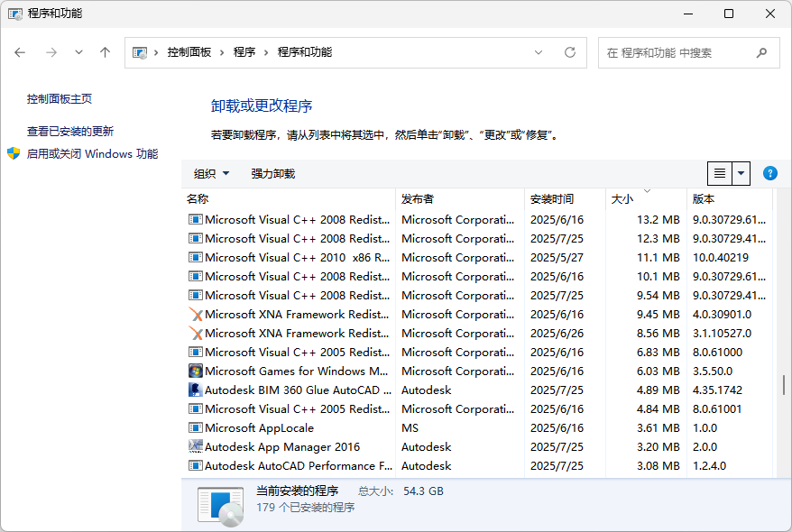The image size is (792, 532).
Task: Sort by 安装时间 column header
Action: (x=566, y=199)
